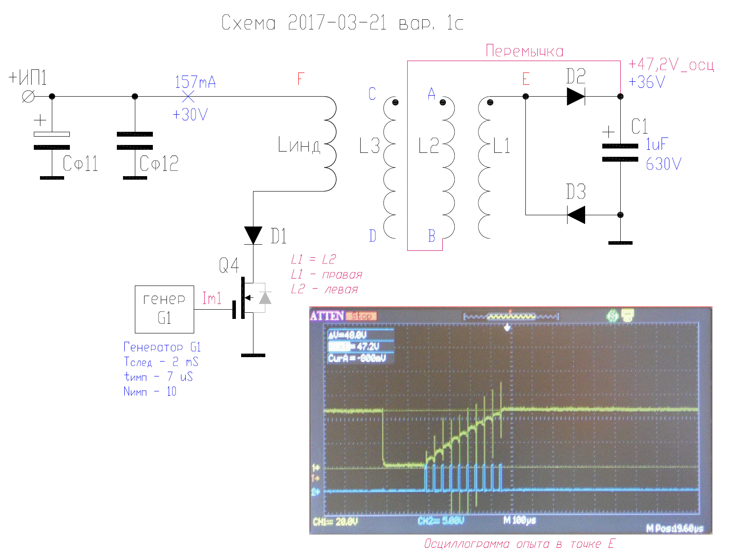Click the C1 capacitor plates symbol

pos(620,152)
